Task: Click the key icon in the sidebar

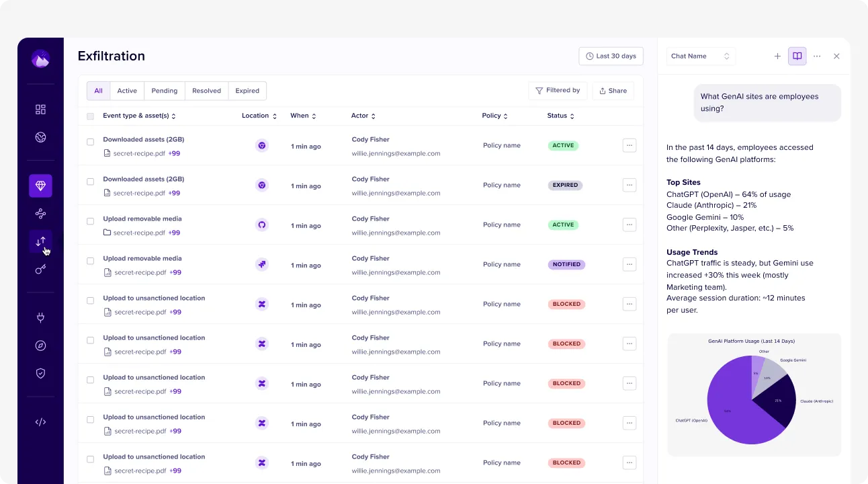Action: [x=40, y=269]
